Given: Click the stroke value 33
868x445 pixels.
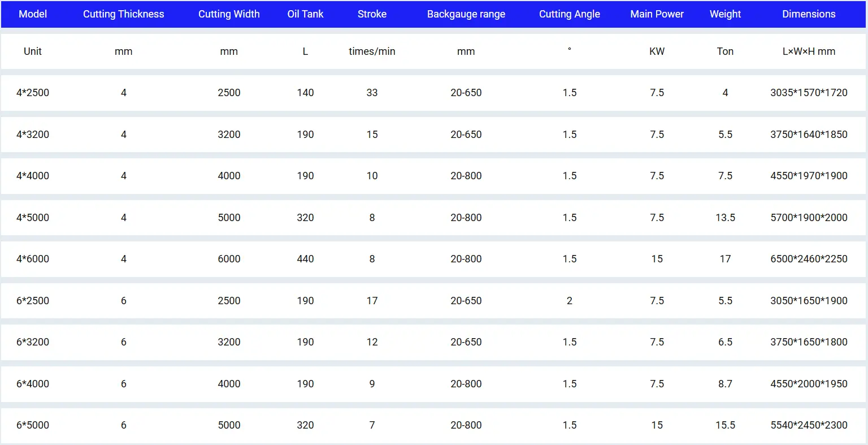Looking at the screenshot, I should coord(372,93).
